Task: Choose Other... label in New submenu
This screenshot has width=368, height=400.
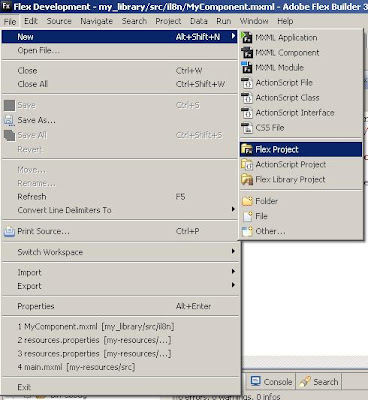Action: pyautogui.click(x=270, y=231)
